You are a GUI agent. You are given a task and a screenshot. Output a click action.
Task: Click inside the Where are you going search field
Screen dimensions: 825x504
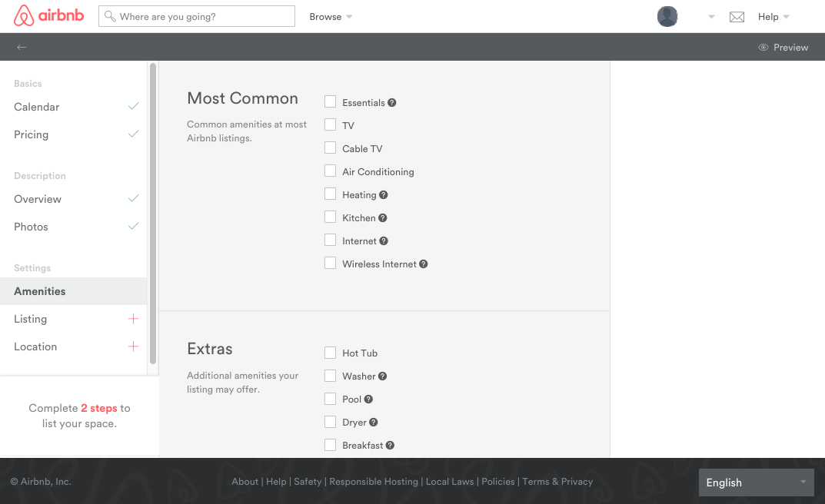pos(196,15)
